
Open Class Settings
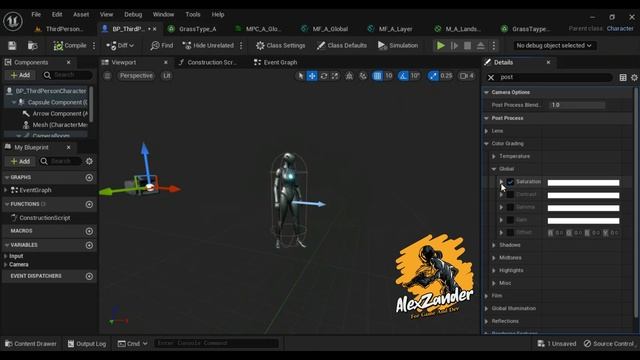280,45
